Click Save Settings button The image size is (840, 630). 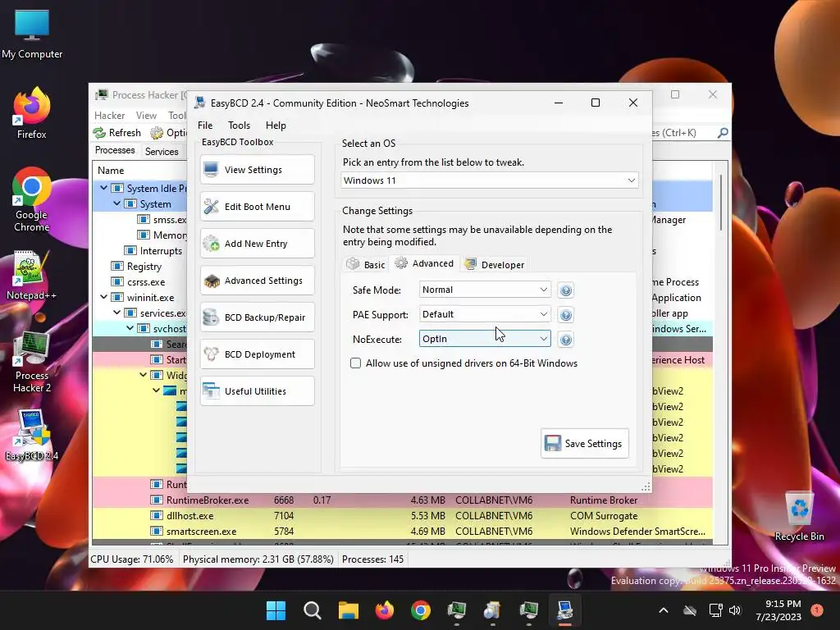584,444
